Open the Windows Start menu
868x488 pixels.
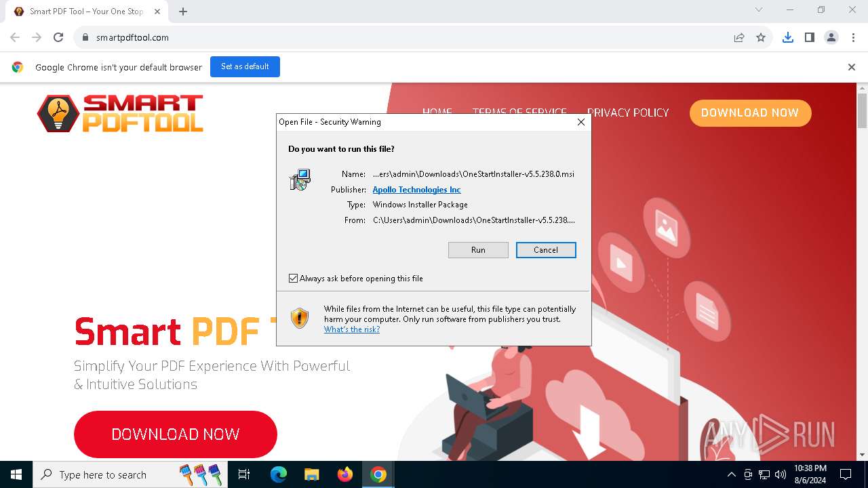click(16, 474)
